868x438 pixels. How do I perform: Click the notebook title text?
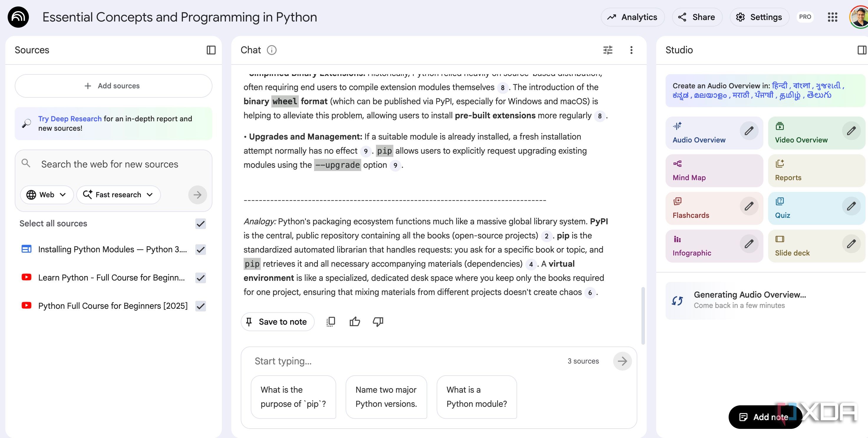click(x=180, y=17)
